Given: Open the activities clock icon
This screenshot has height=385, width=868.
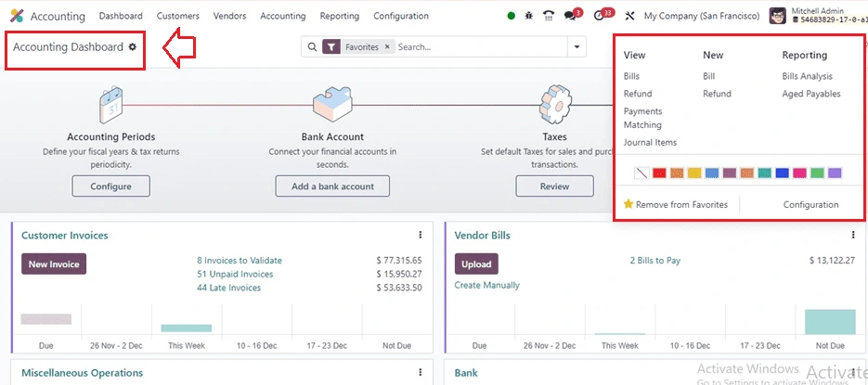Looking at the screenshot, I should click(x=600, y=16).
